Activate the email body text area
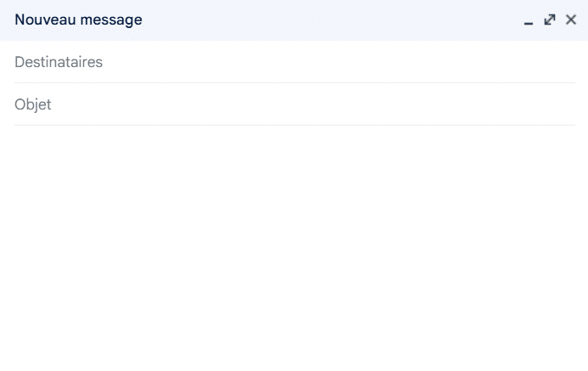The image size is (588, 371). coord(294,246)
